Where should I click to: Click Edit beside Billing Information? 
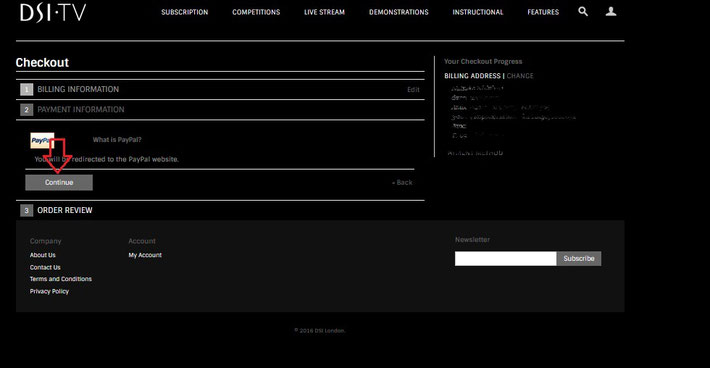413,90
